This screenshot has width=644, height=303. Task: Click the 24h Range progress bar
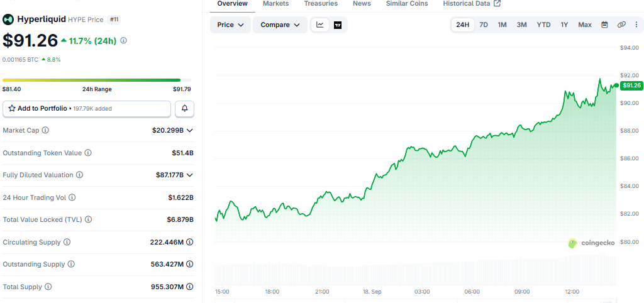pyautogui.click(x=97, y=80)
